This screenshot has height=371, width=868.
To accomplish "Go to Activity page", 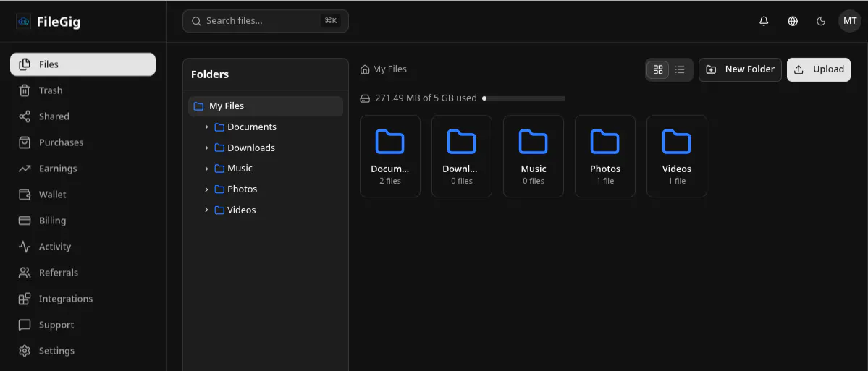I will 83,246.
